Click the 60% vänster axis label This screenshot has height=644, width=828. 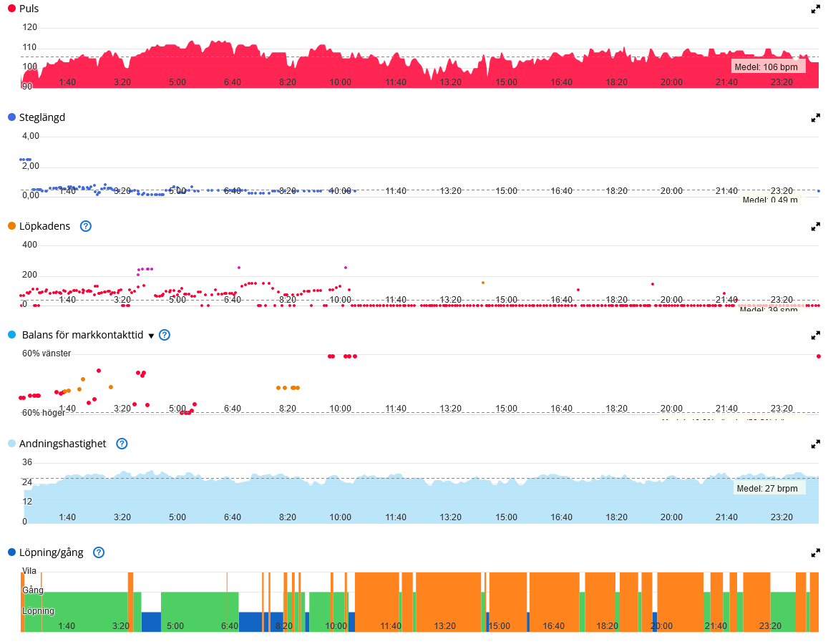[x=47, y=353]
